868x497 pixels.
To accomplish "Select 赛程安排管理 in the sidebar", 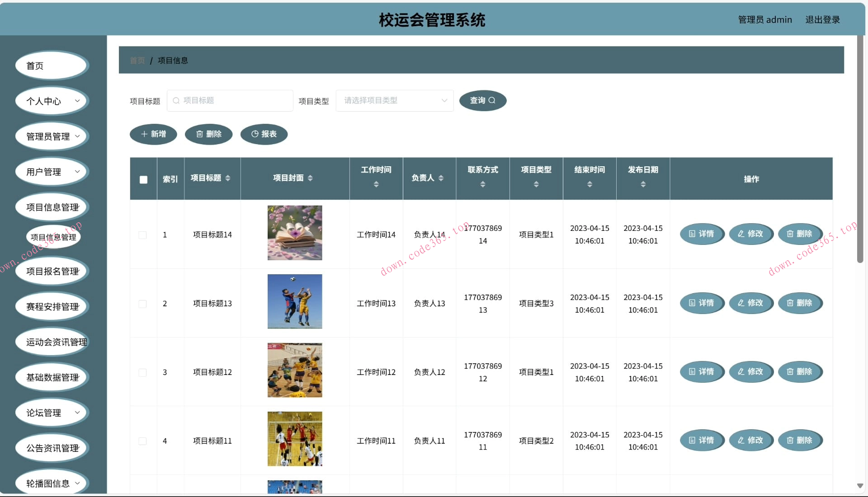I will [52, 306].
